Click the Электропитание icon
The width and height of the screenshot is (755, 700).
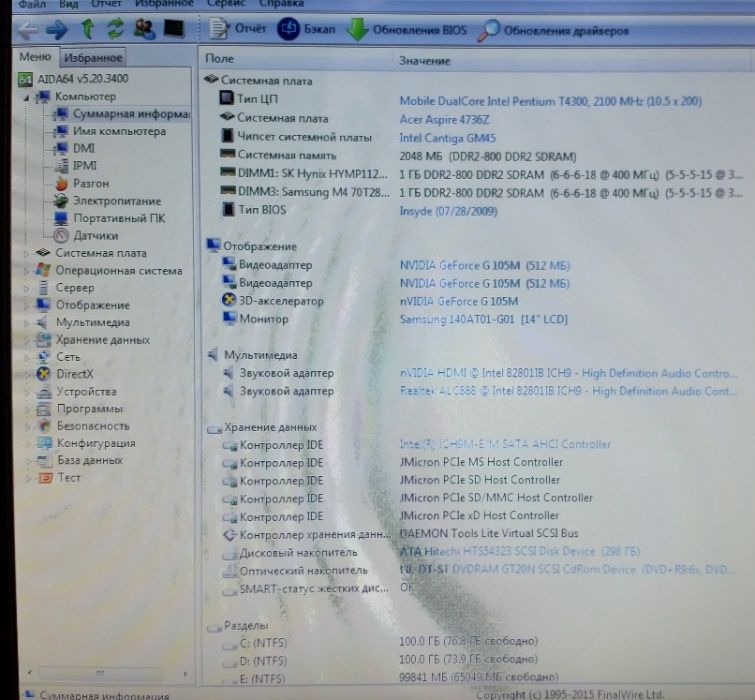tap(61, 201)
